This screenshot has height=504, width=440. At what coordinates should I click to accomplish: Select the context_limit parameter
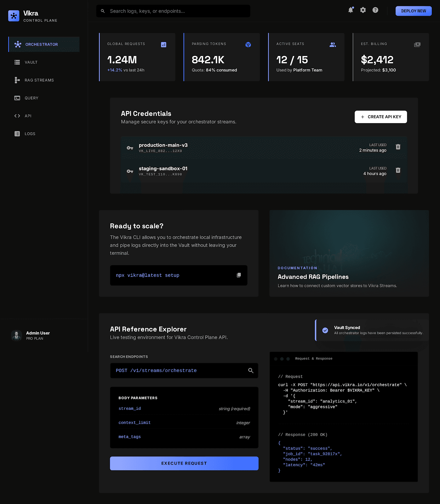[x=134, y=423]
